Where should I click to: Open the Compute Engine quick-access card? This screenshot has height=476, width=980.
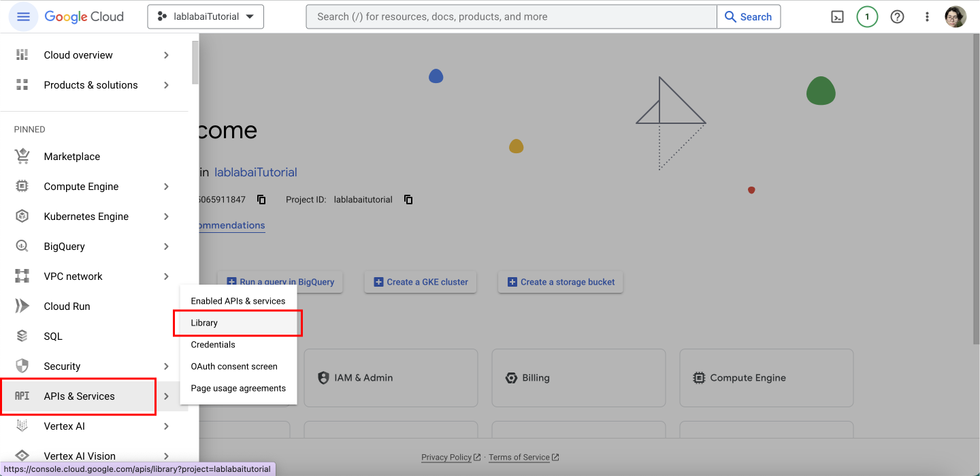click(766, 378)
